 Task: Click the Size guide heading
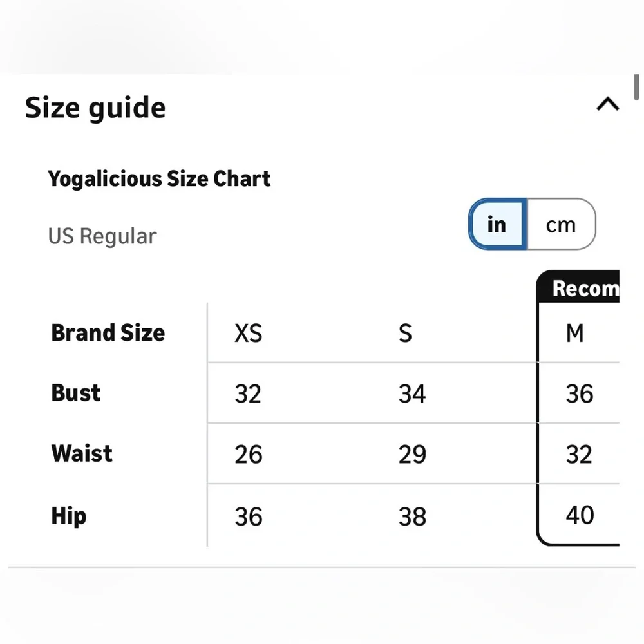(95, 108)
